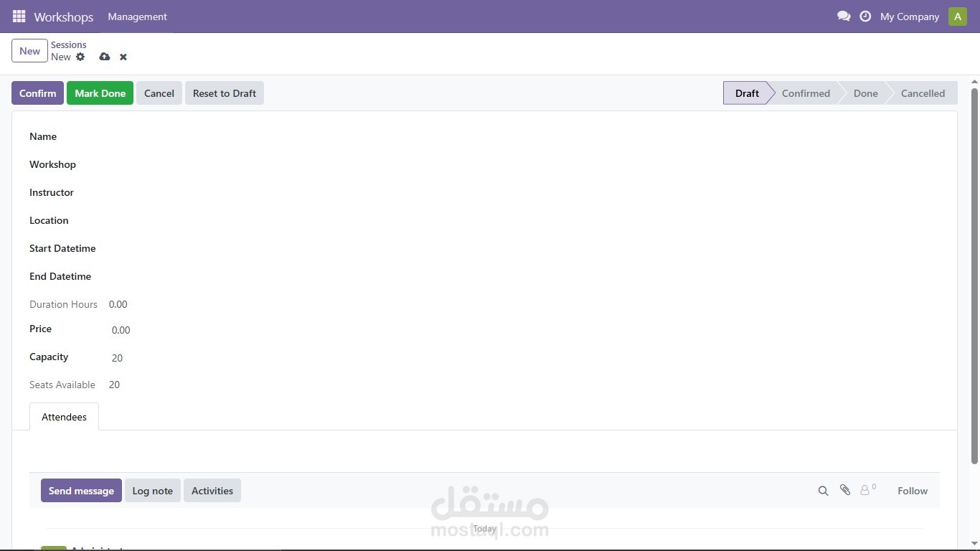Viewport: 980px width, 551px height.
Task: Click the Confirmed stage arrow
Action: (x=806, y=93)
